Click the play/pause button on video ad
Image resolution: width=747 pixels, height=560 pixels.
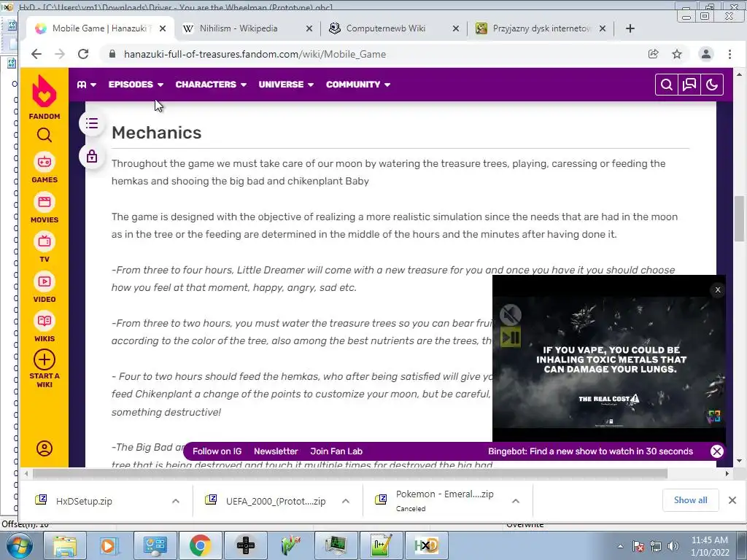click(511, 338)
